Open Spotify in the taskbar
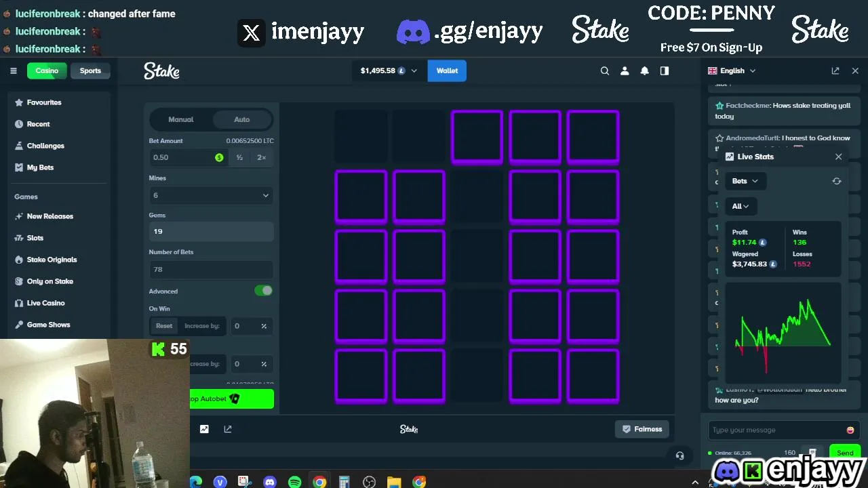The height and width of the screenshot is (488, 868). pos(294,482)
